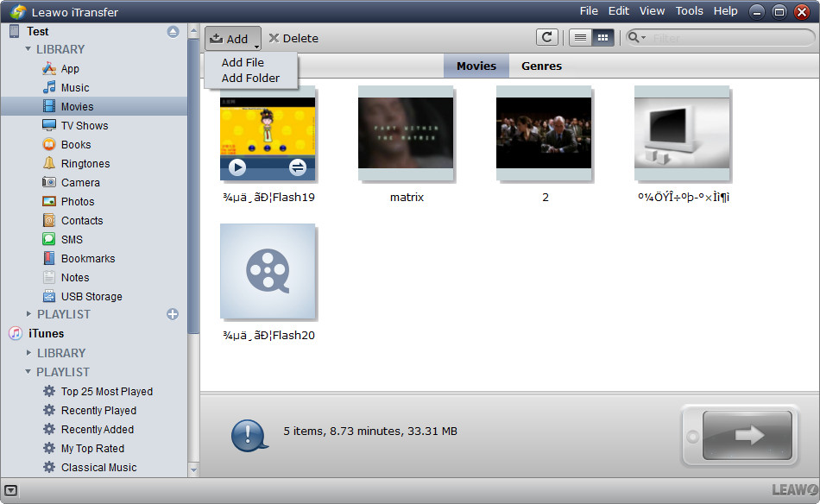The image size is (820, 504).
Task: Select the computer monitor movie thumbnail
Action: (x=682, y=133)
